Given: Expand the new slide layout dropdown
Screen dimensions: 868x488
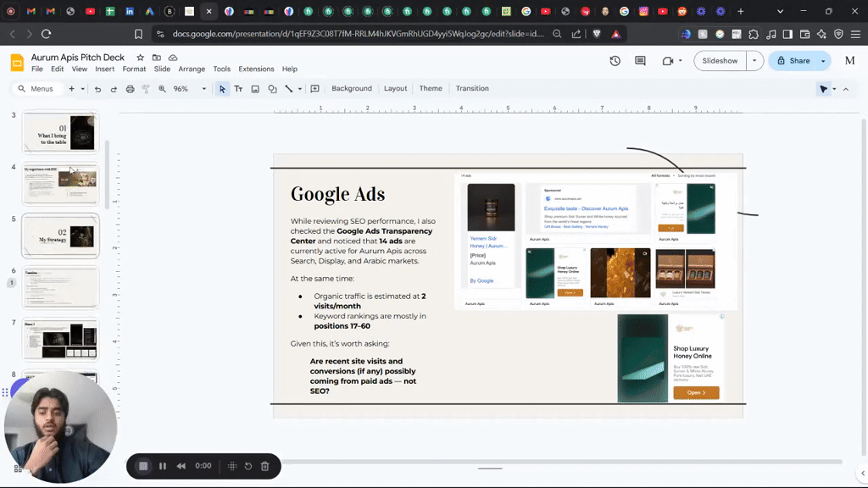Looking at the screenshot, I should click(x=82, y=88).
